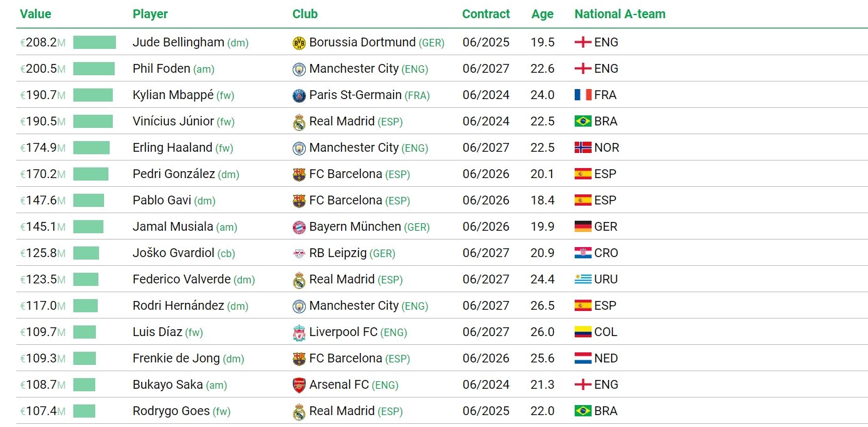Open Jude Bellingham's player link
This screenshot has width=868, height=427.
(x=179, y=43)
